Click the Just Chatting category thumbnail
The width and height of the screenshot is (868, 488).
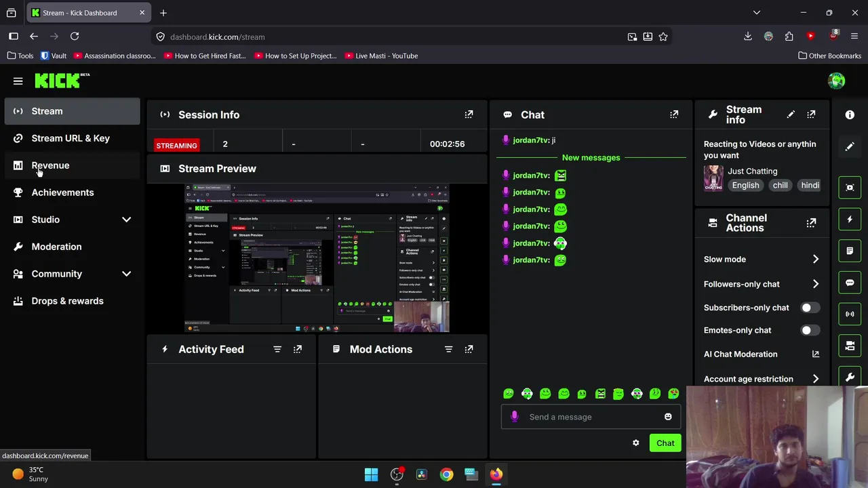pos(713,178)
